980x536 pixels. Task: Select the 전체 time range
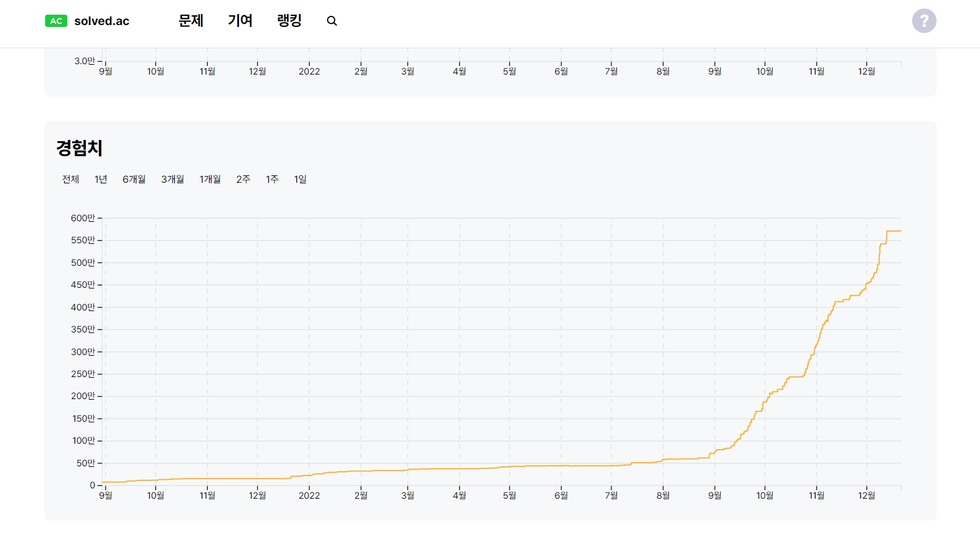point(71,179)
